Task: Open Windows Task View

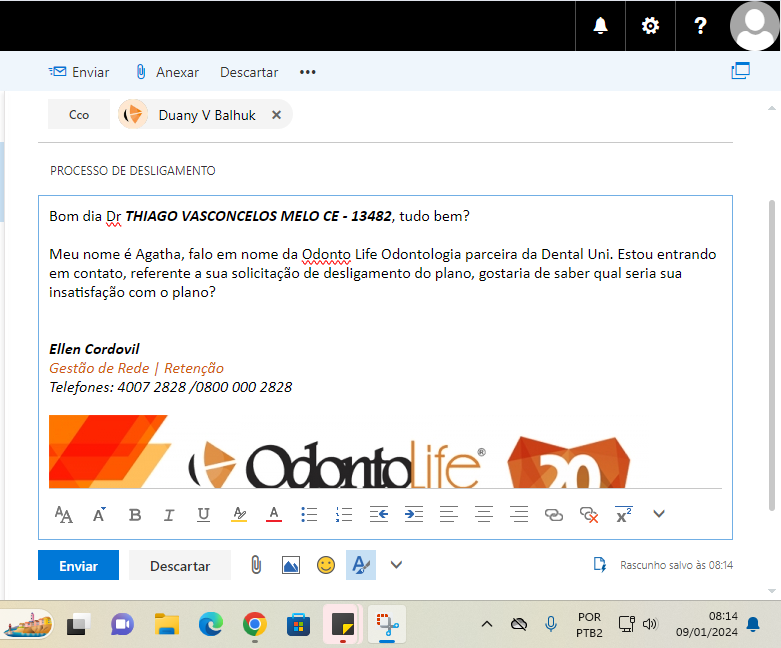Action: point(78,625)
